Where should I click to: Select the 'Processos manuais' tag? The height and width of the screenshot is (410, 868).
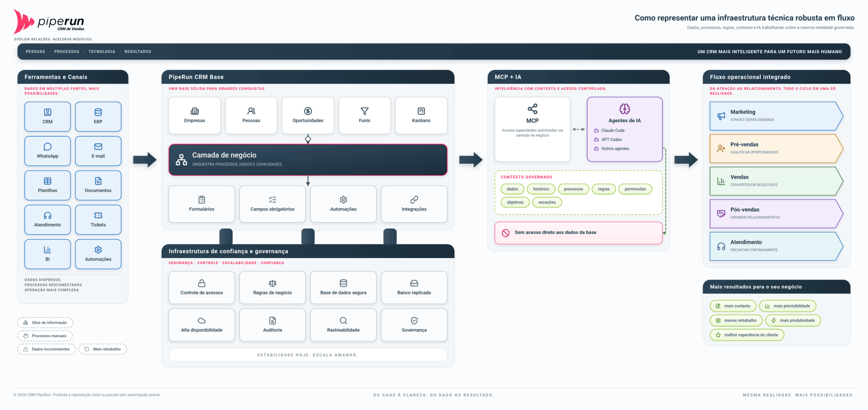coord(45,336)
